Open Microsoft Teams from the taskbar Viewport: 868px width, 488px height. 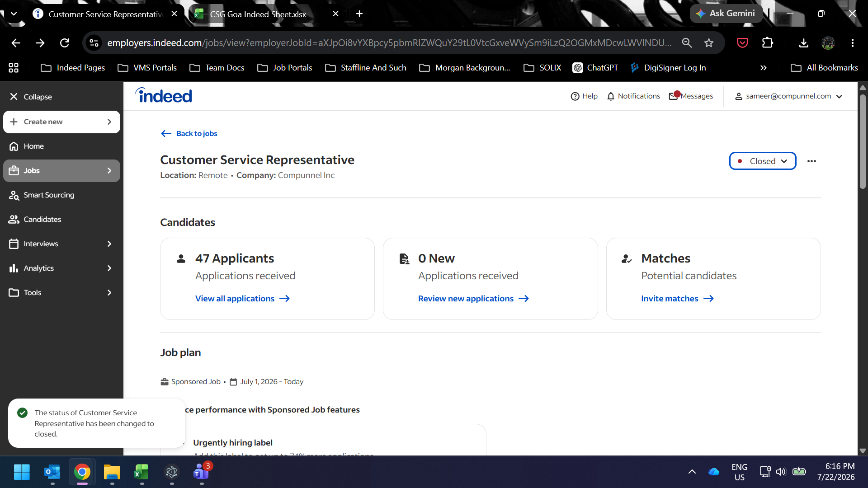201,472
